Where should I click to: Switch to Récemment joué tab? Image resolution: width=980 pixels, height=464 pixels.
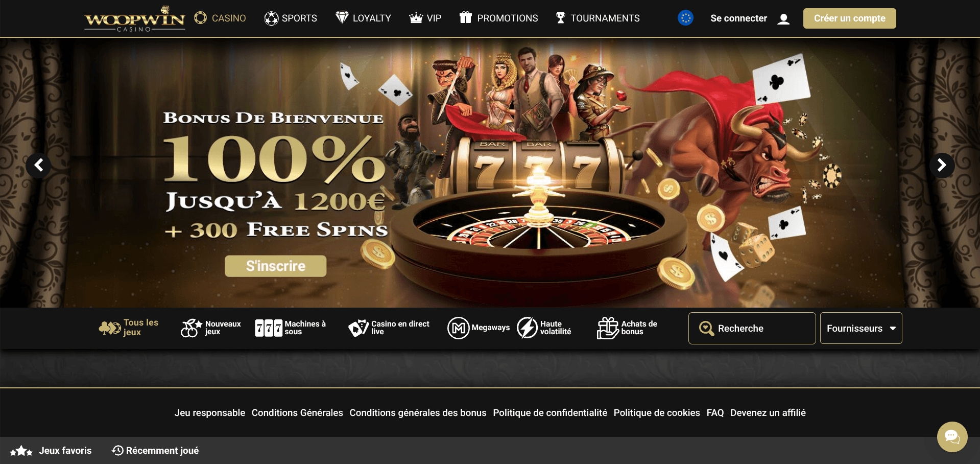tap(155, 450)
